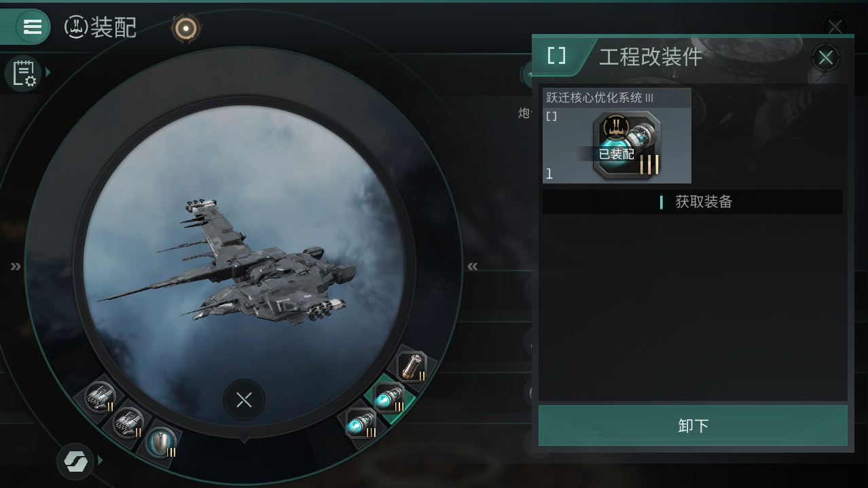Click the circular target icon beside 装配
Image resolution: width=868 pixels, height=488 pixels.
click(x=185, y=28)
